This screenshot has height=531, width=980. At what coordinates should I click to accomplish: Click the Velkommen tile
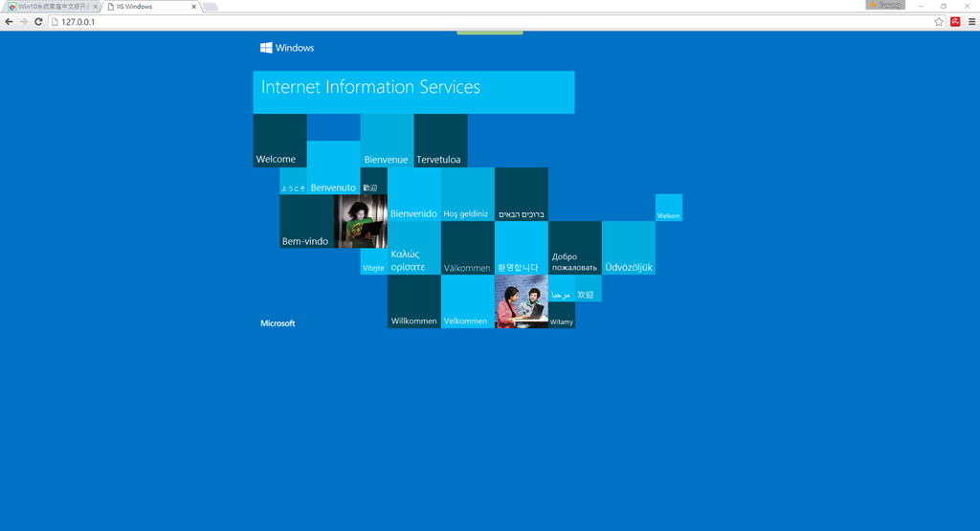point(467,301)
